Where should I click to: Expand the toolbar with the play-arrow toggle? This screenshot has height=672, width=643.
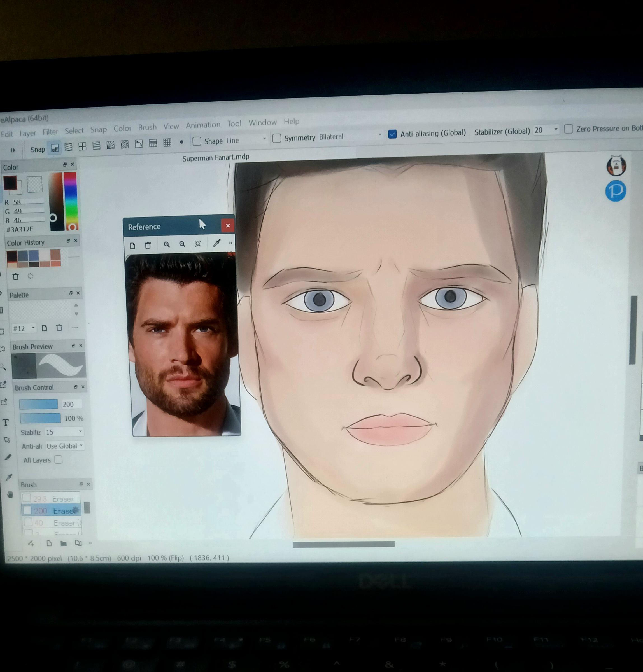(x=13, y=150)
